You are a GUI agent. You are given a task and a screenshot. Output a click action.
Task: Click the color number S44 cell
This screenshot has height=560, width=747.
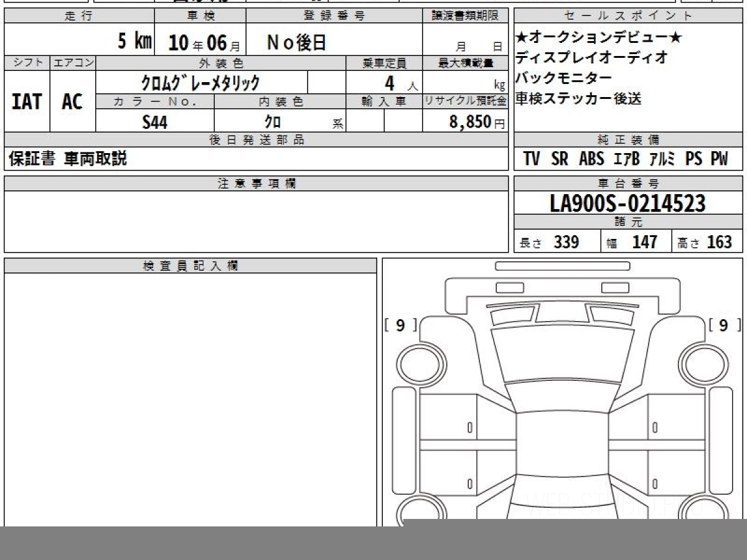[x=154, y=122]
